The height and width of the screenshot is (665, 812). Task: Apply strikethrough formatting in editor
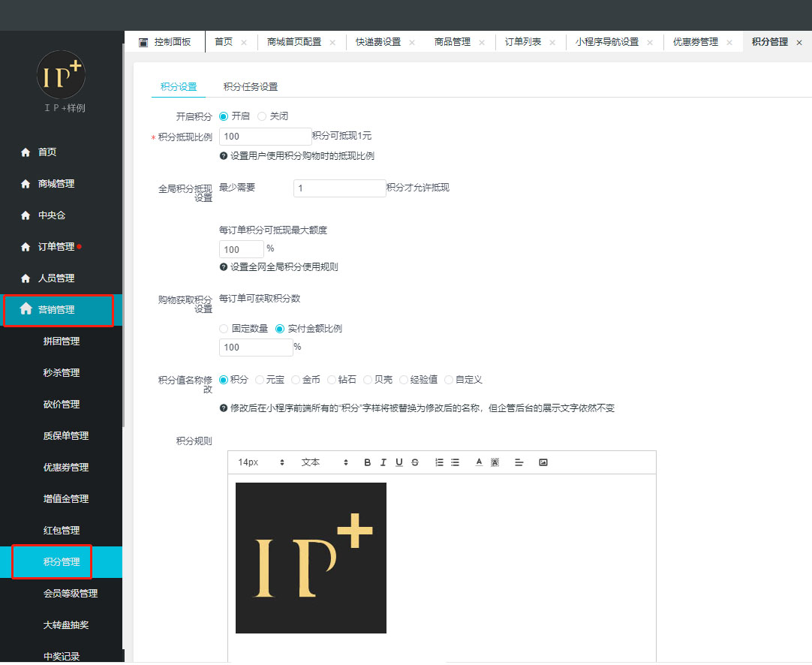click(415, 462)
